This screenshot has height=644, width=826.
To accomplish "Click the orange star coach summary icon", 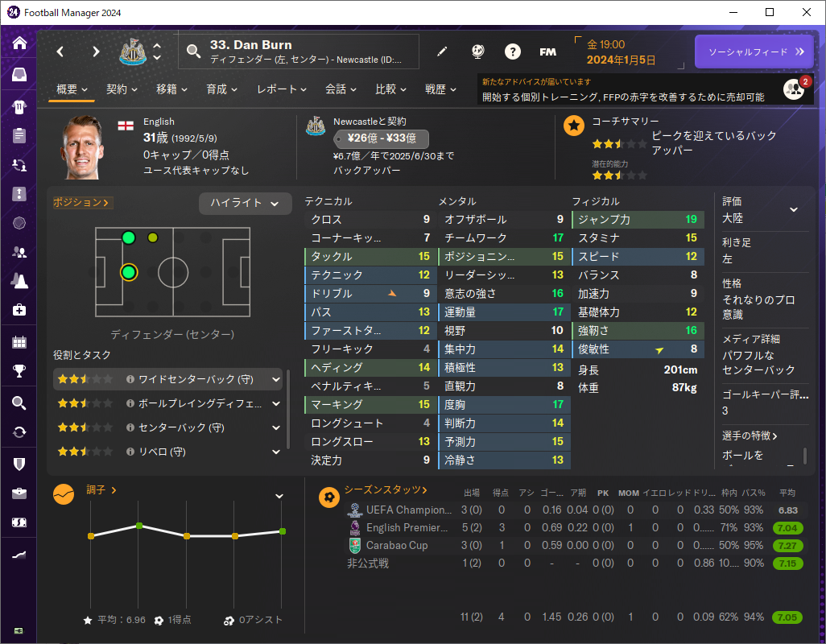I will 574,126.
